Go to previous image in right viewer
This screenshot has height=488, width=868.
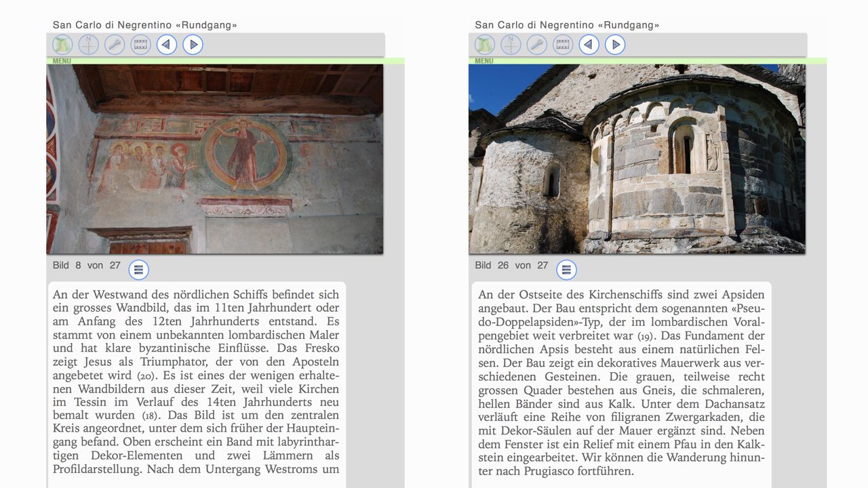[589, 45]
